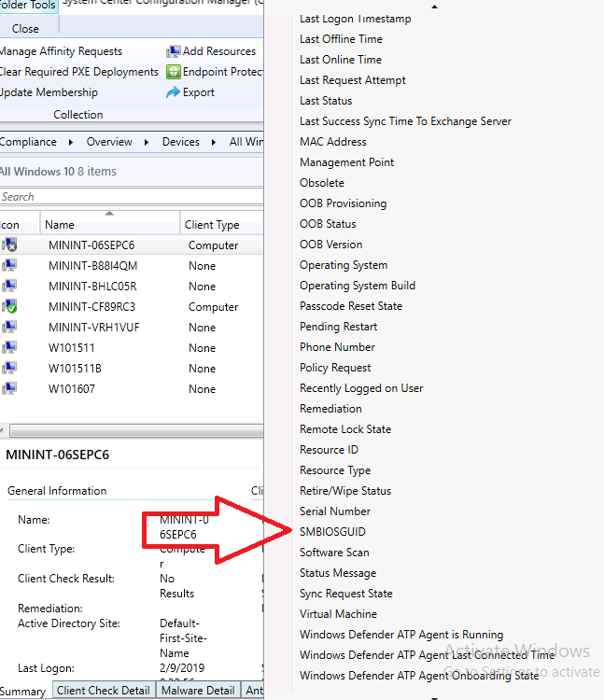Select device icon for MININT-BHLC05R
The image size is (604, 700).
tap(9, 287)
